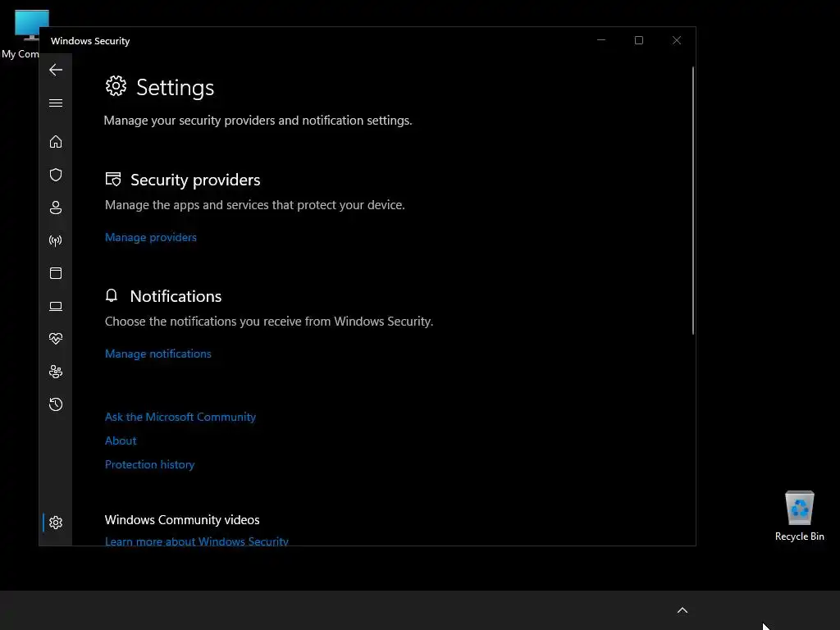840x630 pixels.
Task: Open Device performance & health heart icon
Action: 56,339
